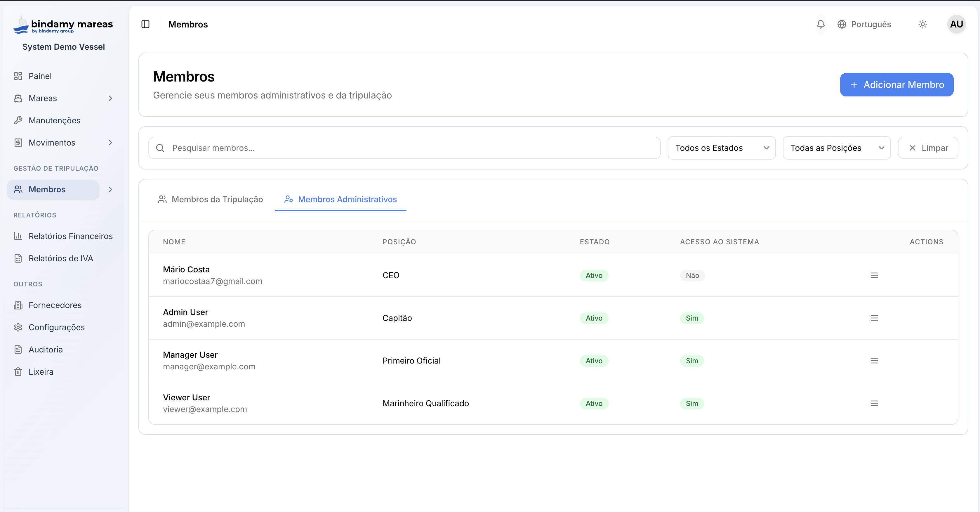980x512 pixels.
Task: Expand the Movimentos submenu chevron
Action: point(110,143)
